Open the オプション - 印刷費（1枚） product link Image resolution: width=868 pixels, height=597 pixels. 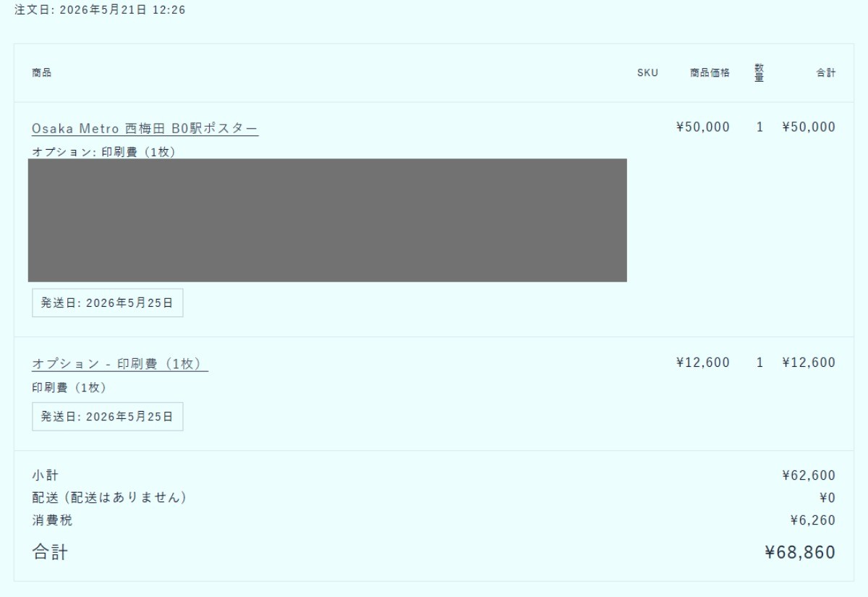click(x=120, y=364)
